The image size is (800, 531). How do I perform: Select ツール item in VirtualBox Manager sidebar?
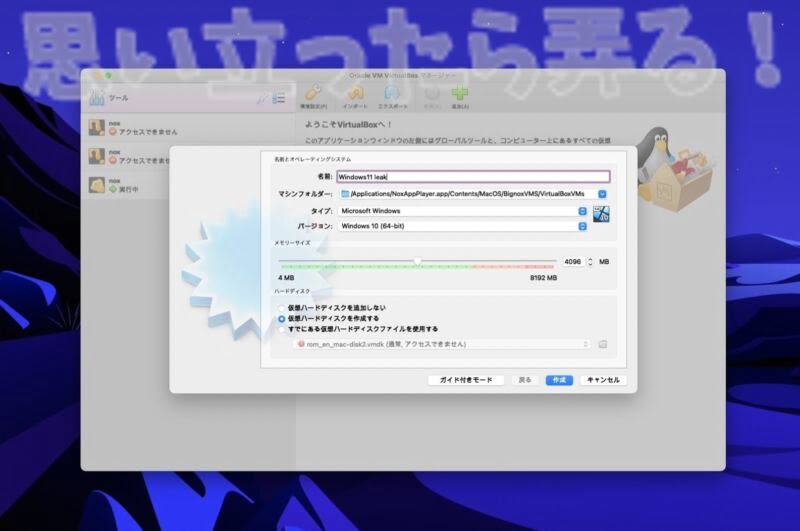click(188, 97)
